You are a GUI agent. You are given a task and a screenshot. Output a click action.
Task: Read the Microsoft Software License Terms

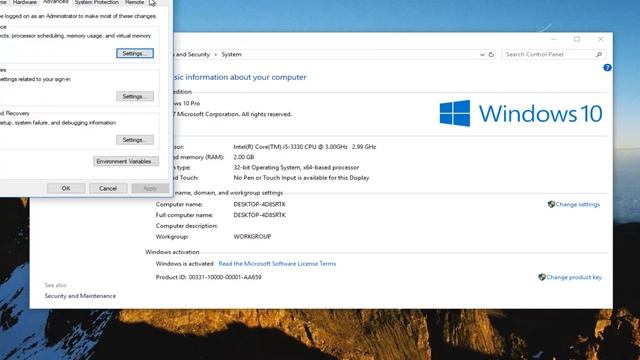(x=277, y=264)
